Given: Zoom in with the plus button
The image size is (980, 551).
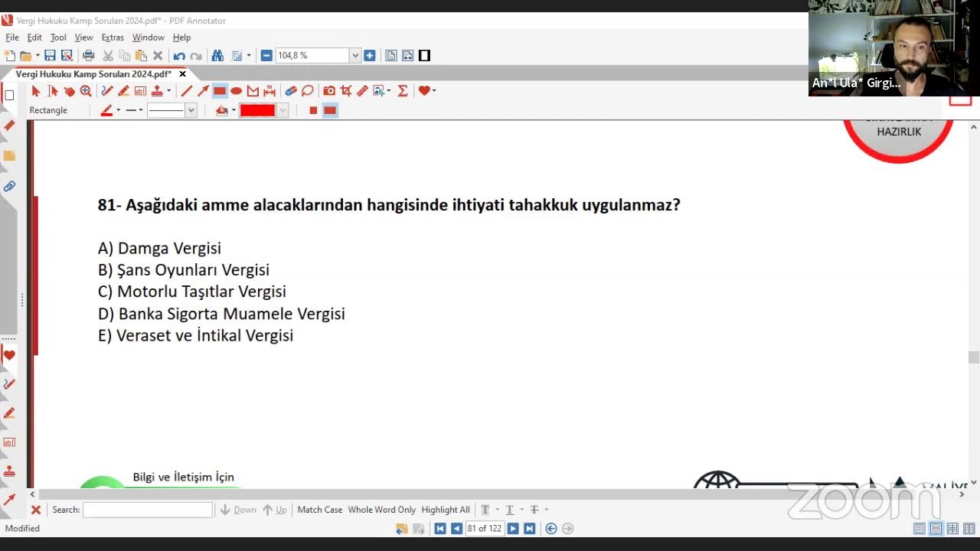Looking at the screenshot, I should click(370, 55).
